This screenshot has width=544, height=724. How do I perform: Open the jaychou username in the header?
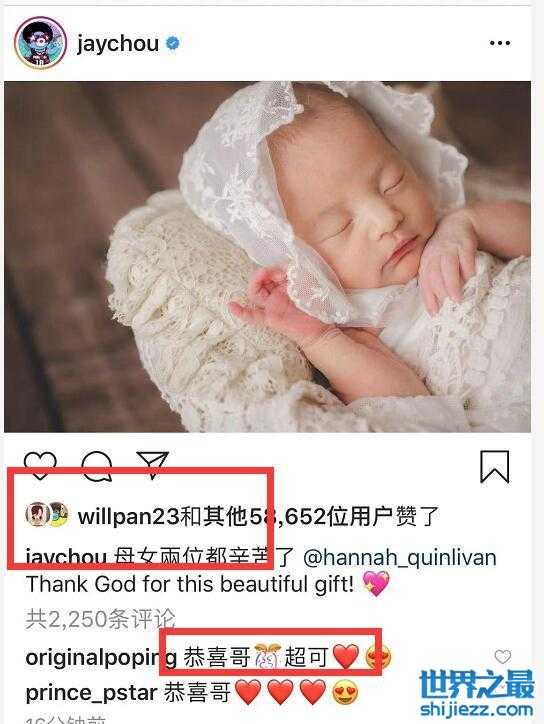pyautogui.click(x=118, y=43)
